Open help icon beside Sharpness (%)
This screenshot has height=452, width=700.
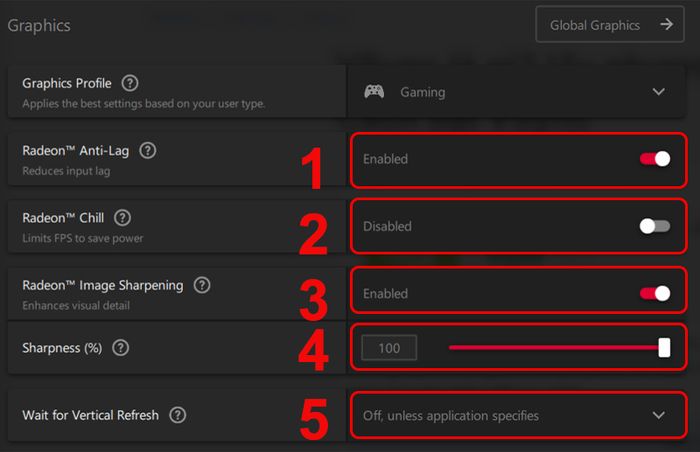[121, 347]
